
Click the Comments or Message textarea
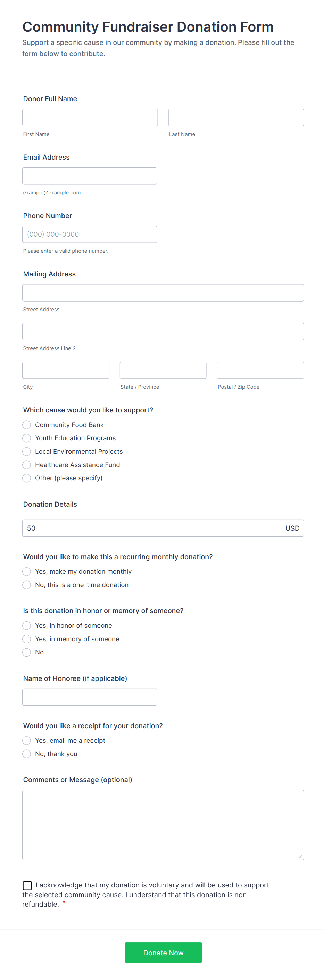[163, 825]
